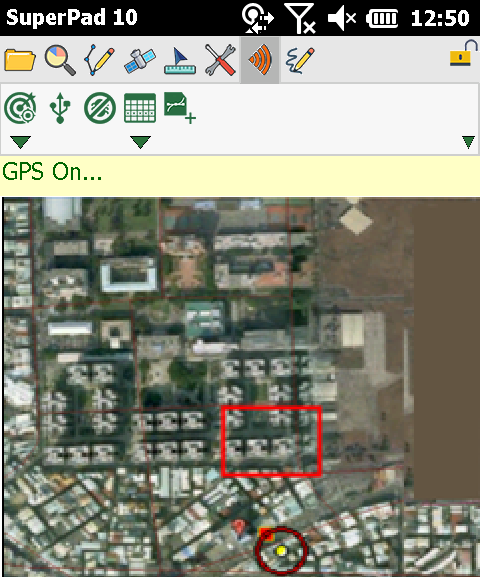Open the sketch scribble pencil tool
Screen dimensions: 480x577
click(300, 61)
